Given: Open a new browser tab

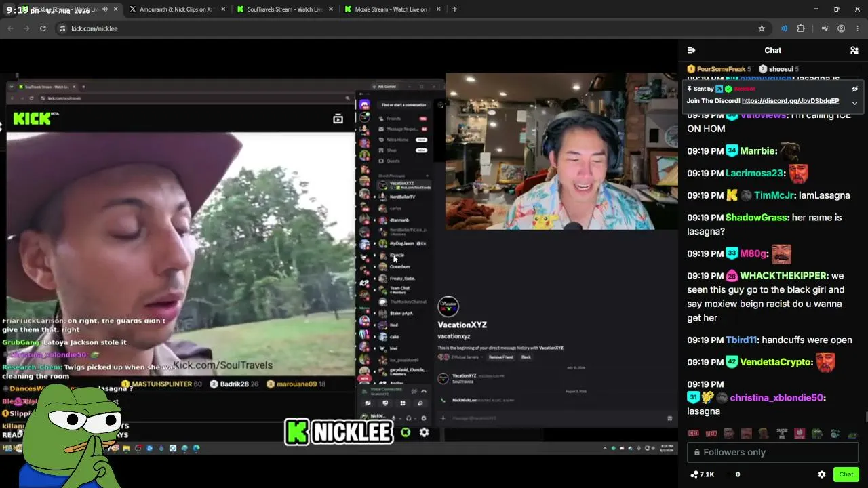Looking at the screenshot, I should [454, 9].
